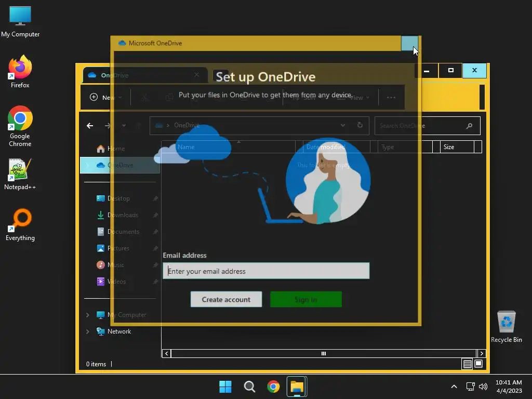Open Desktop in Explorer sidebar
Viewport: 532px width, 399px height.
(118, 198)
